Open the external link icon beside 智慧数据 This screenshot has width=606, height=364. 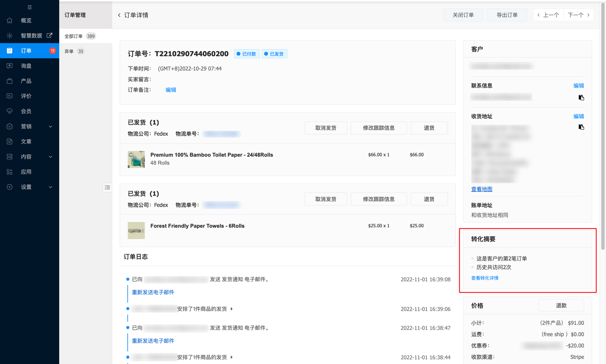point(49,36)
